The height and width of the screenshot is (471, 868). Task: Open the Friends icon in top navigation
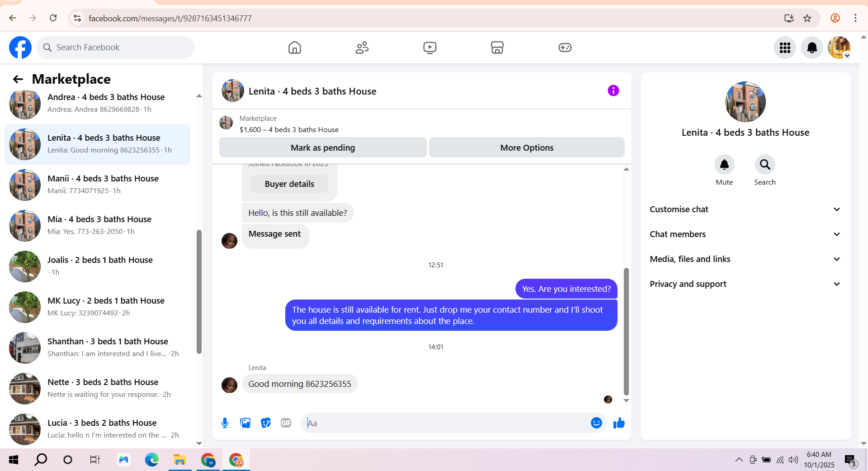[x=362, y=48]
